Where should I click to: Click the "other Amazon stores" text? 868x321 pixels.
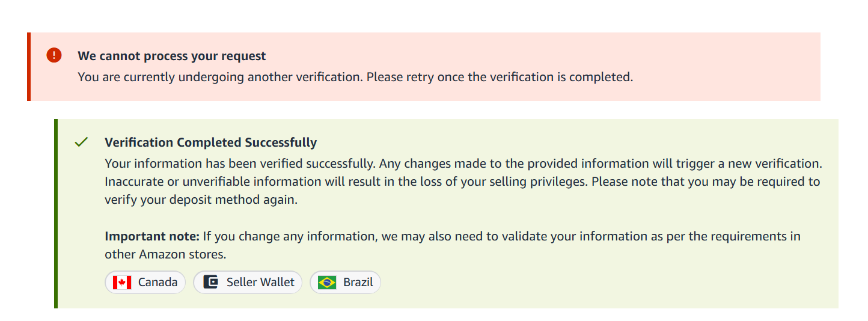click(165, 254)
